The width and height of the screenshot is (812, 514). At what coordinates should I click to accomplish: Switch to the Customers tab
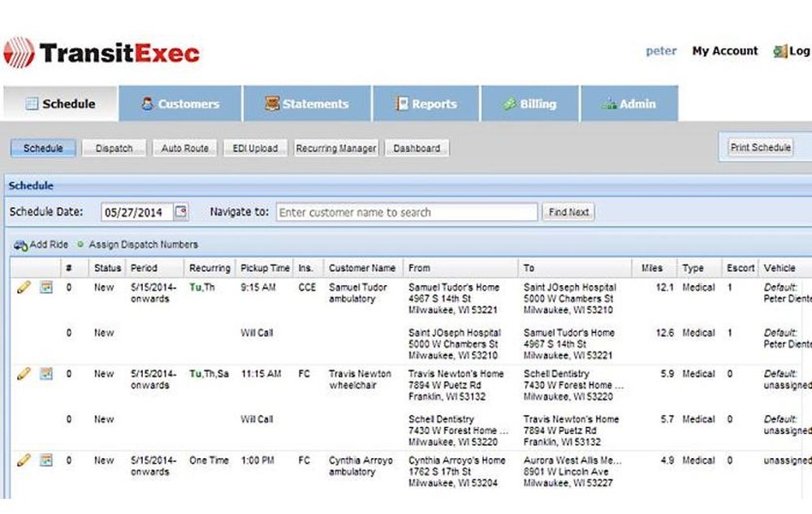tap(180, 103)
